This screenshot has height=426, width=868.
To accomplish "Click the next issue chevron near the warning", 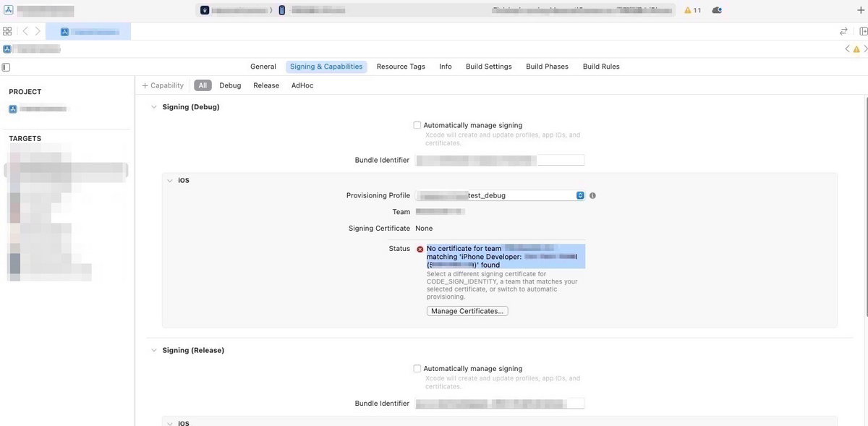I will (864, 48).
